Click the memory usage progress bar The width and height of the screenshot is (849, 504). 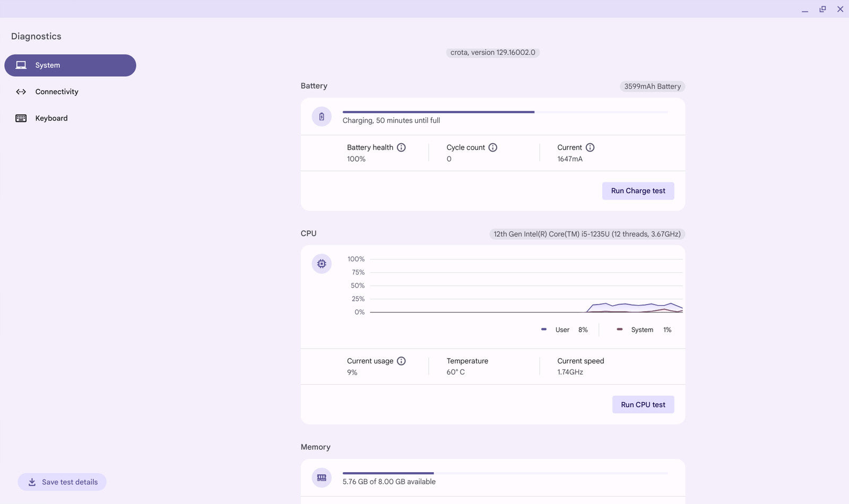click(505, 473)
